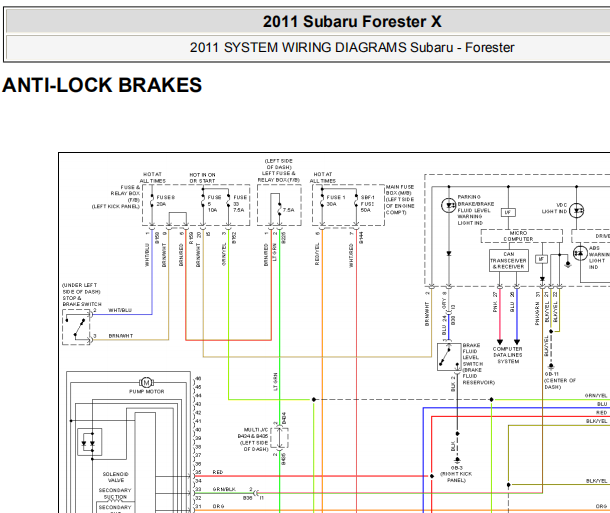
Task: Click the 'BRN/WHT' label at brake switch pin 3
Action: [x=121, y=336]
